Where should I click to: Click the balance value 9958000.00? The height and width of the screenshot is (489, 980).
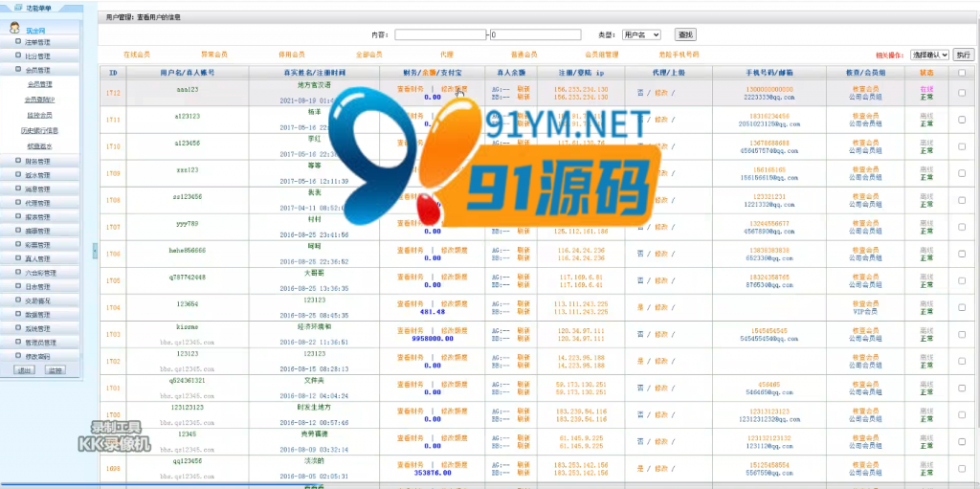[x=433, y=339]
